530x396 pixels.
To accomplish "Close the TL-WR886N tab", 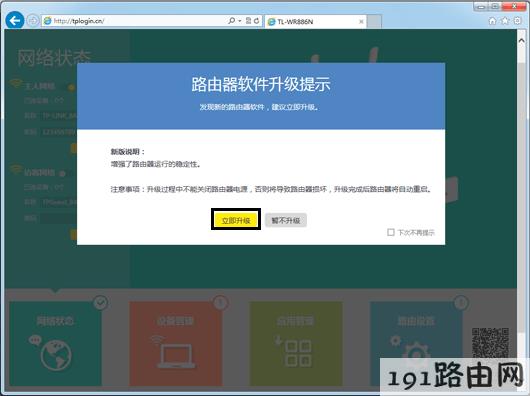I will [x=361, y=22].
